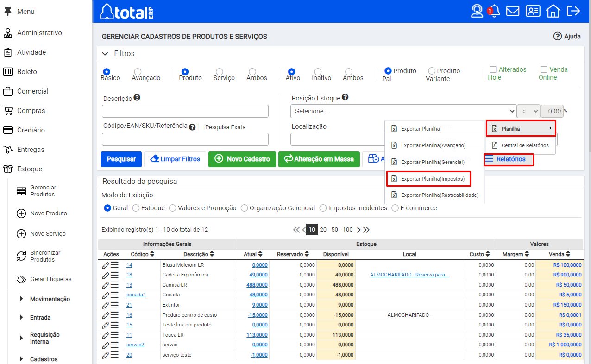Choose Exportar Planilha(Rastreabilidade)

434,195
